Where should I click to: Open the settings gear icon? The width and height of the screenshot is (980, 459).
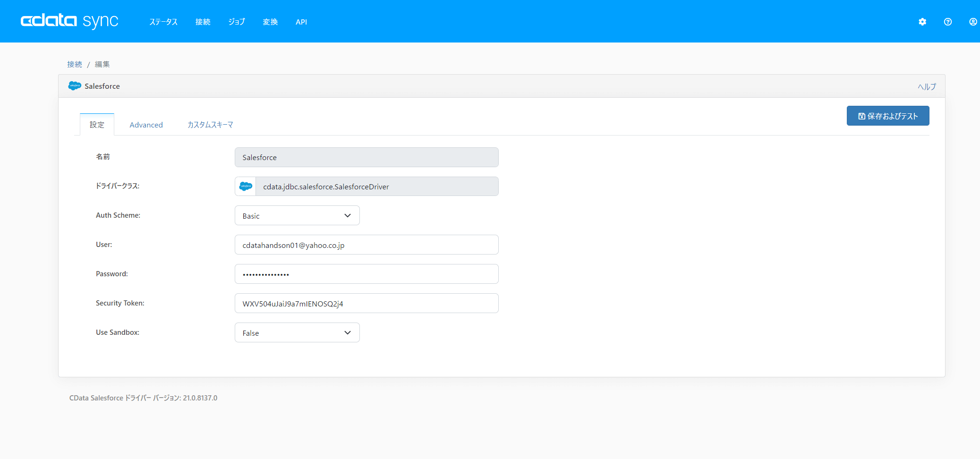tap(922, 22)
